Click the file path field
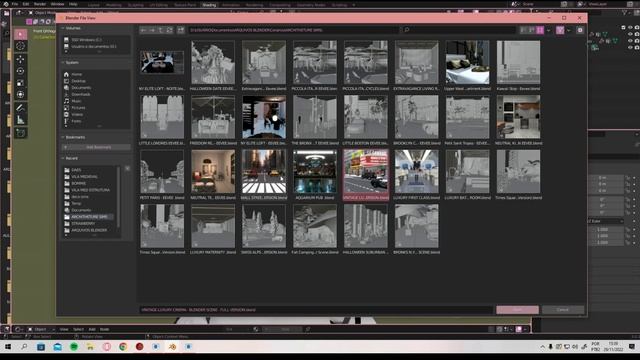The image size is (640, 360). 293,30
